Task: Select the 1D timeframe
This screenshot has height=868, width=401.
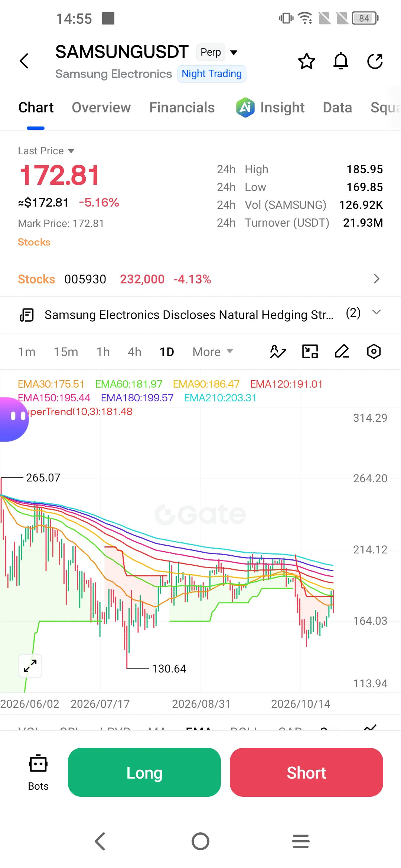Action: [167, 352]
